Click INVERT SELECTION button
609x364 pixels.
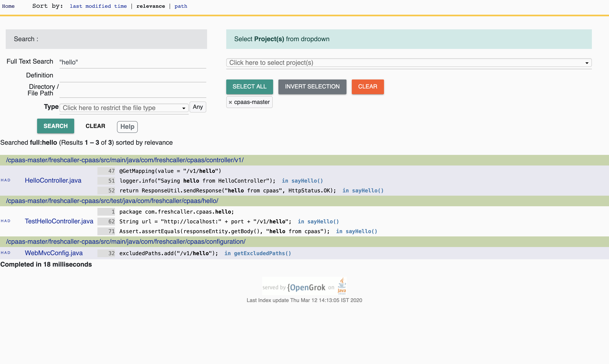pos(312,87)
